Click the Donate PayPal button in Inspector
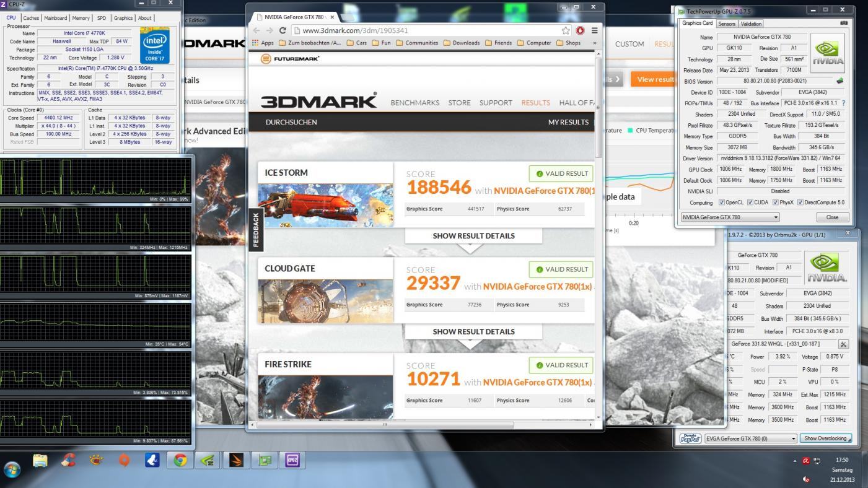This screenshot has width=868, height=488. pyautogui.click(x=690, y=438)
